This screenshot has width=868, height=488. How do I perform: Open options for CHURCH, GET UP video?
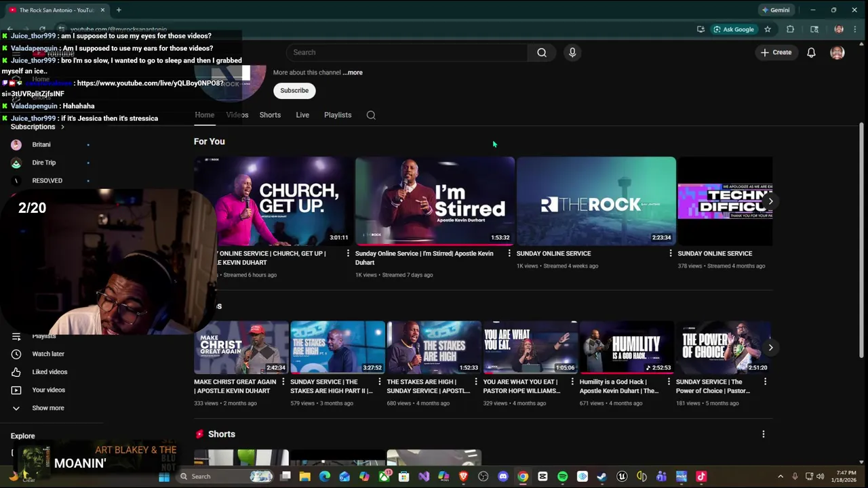click(348, 253)
